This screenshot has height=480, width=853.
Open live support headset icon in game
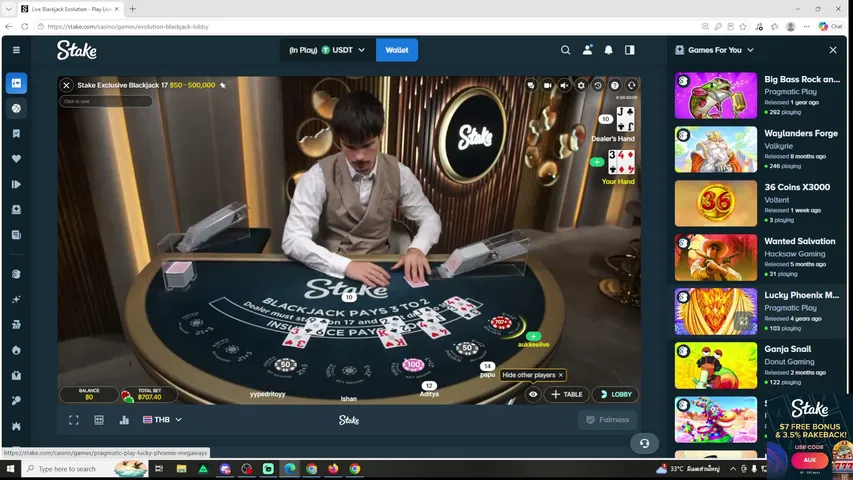pos(632,85)
